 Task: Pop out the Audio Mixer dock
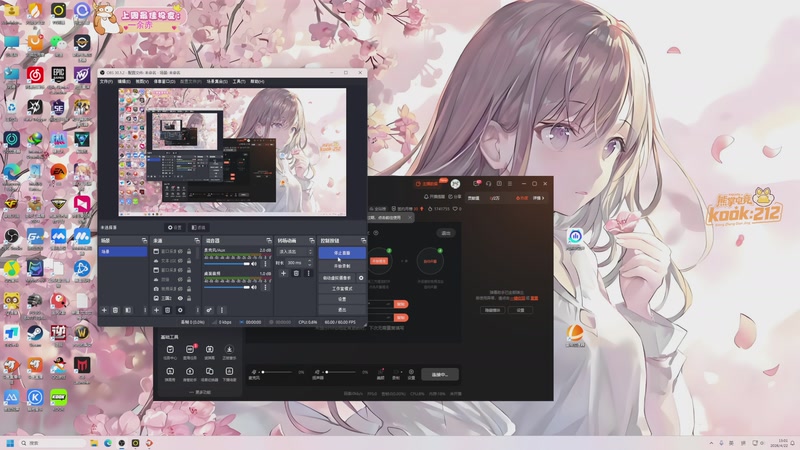click(269, 241)
